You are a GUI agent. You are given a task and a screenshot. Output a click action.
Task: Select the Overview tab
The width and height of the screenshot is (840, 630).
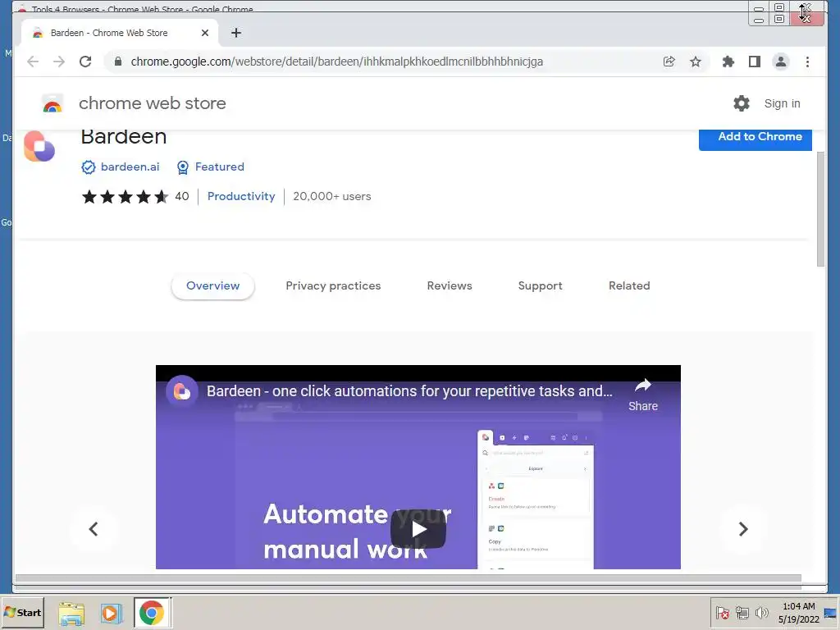click(212, 285)
